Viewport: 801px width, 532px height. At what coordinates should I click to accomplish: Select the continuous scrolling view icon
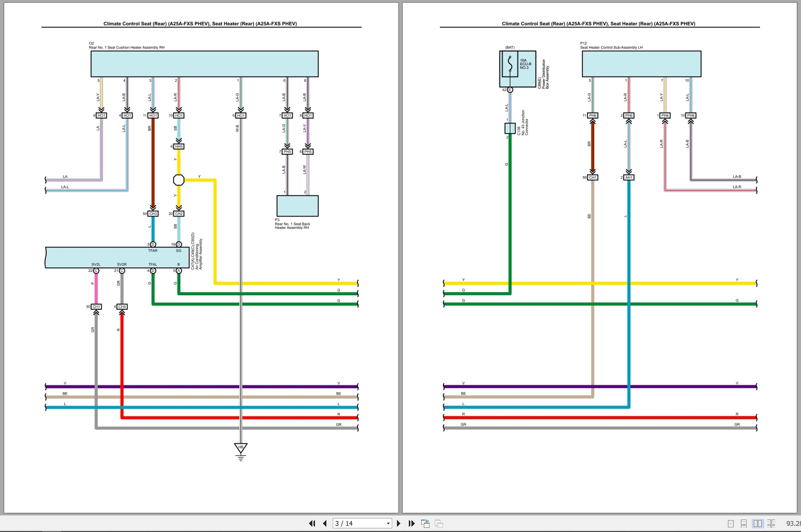pos(744,524)
